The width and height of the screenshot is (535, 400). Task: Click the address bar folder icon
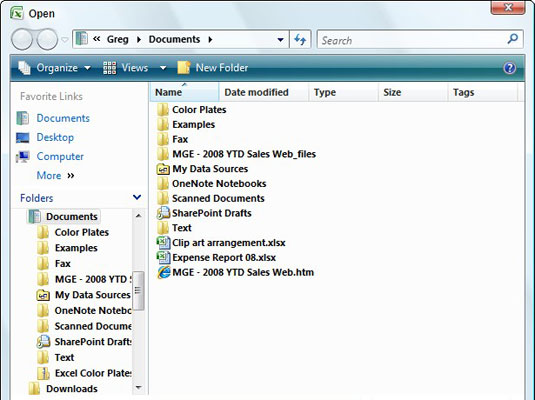(x=82, y=39)
